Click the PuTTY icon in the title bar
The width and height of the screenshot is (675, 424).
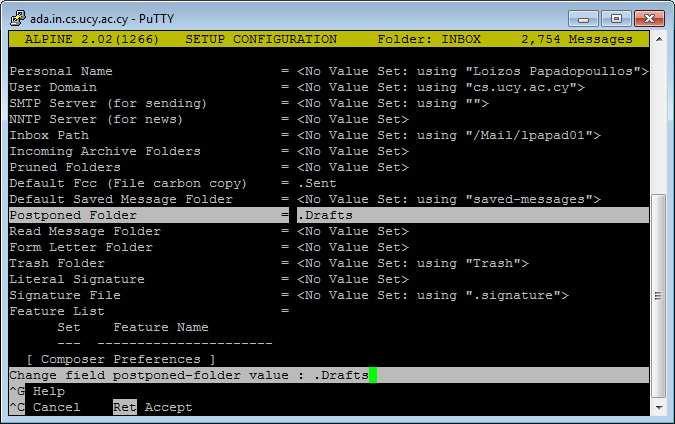point(17,18)
